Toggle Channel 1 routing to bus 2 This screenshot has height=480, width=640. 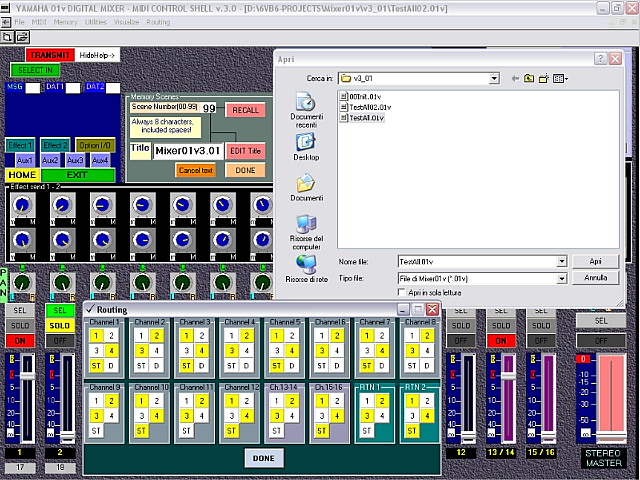point(111,336)
